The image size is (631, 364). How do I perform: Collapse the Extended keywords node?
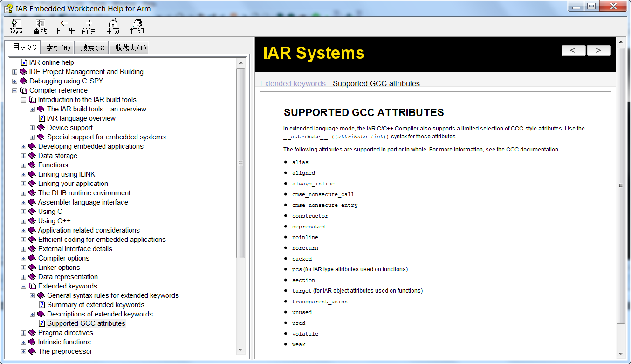tap(23, 286)
